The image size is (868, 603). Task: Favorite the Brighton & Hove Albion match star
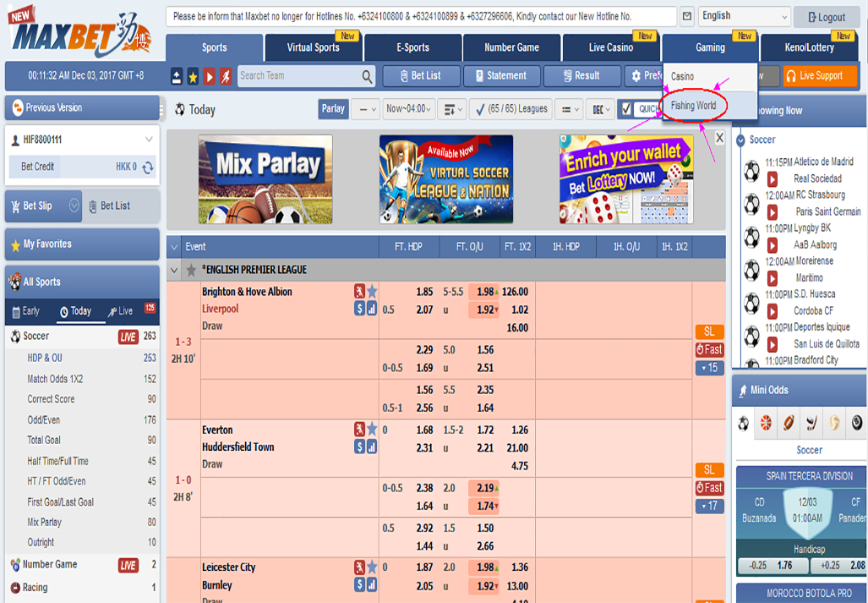click(x=372, y=292)
